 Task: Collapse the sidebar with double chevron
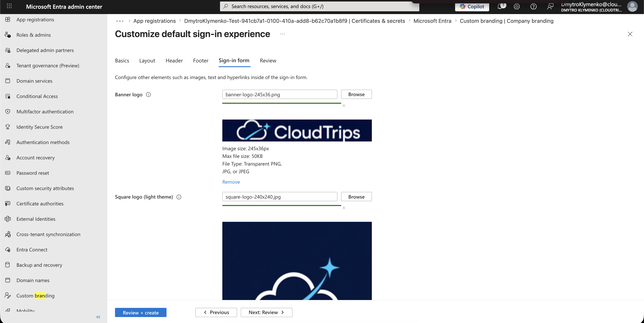[98, 317]
